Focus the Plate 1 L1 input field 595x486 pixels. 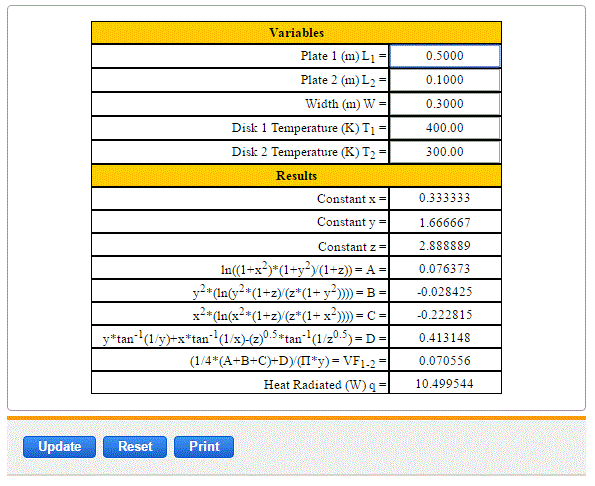[x=445, y=56]
